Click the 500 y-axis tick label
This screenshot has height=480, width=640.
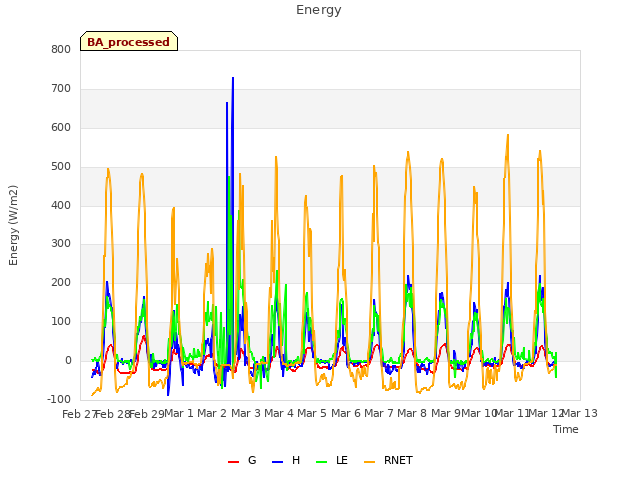(x=61, y=167)
